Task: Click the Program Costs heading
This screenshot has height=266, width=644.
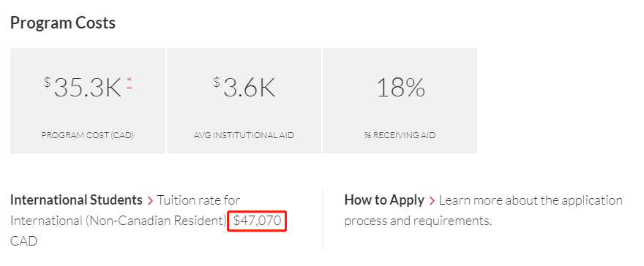Action: pyautogui.click(x=63, y=23)
